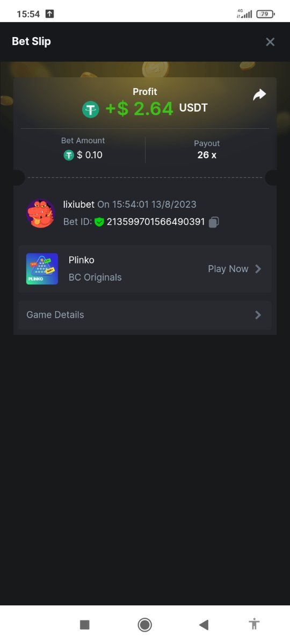Click the Play Now link
This screenshot has width=290, height=644.
(228, 269)
